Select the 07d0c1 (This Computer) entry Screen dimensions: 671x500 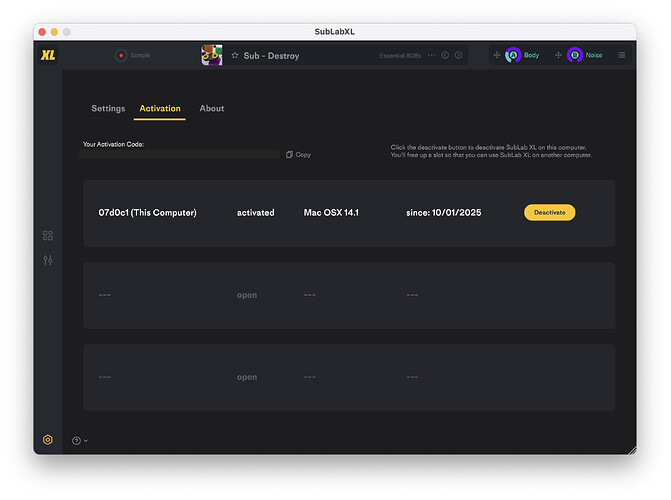148,213
